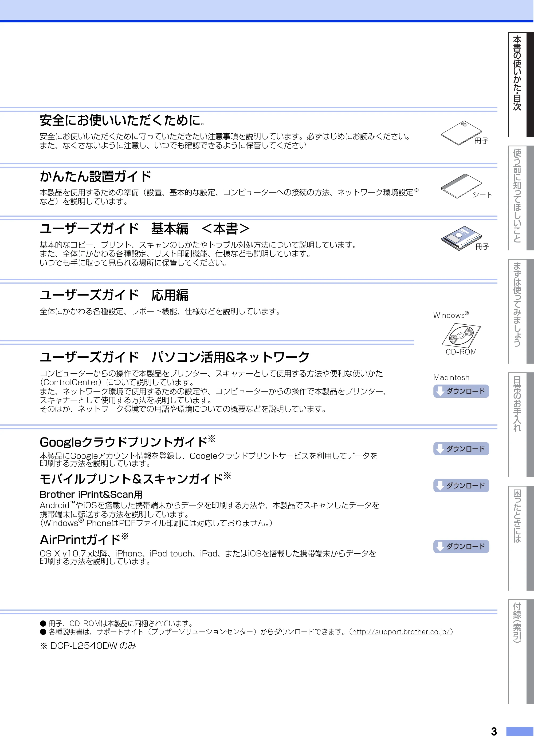This screenshot has width=534, height=756.
Task: Click the Brother iPrint&Scan用 subheading
Action: (91, 495)
